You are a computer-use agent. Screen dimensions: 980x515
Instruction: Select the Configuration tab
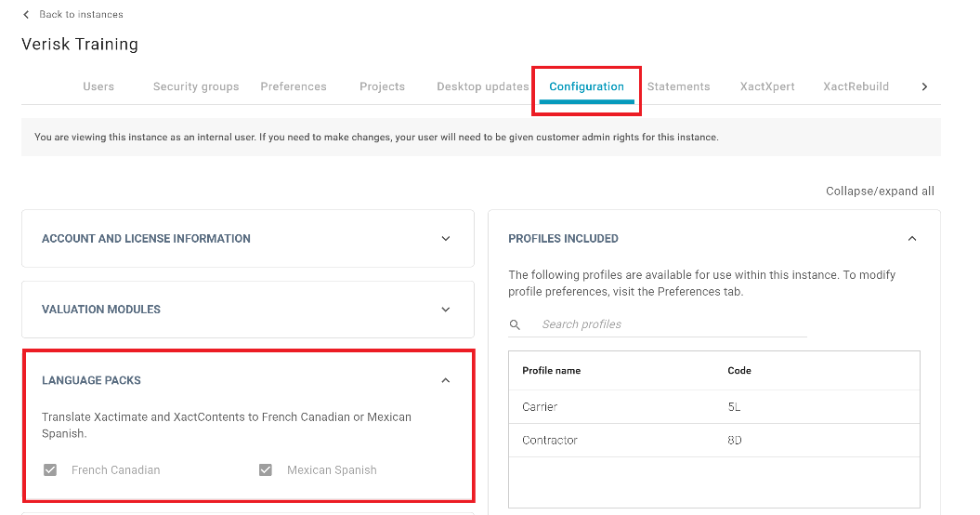coord(586,86)
